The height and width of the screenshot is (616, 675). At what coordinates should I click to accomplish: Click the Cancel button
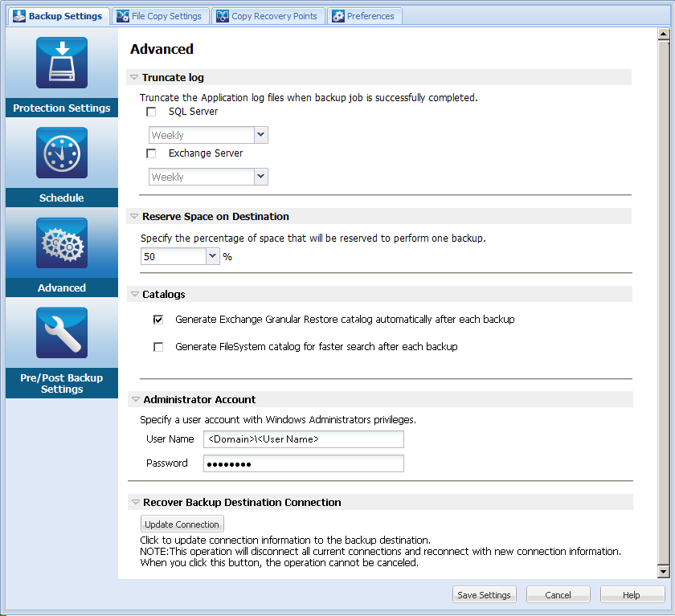pos(558,595)
